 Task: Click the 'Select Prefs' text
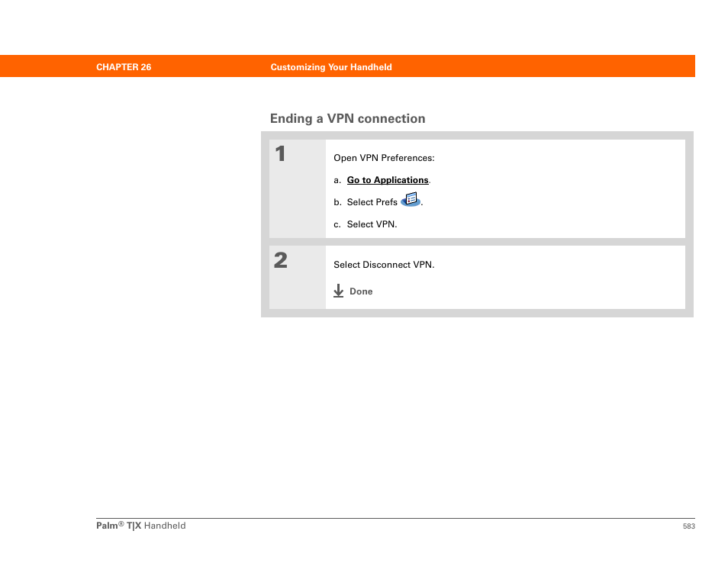(372, 202)
